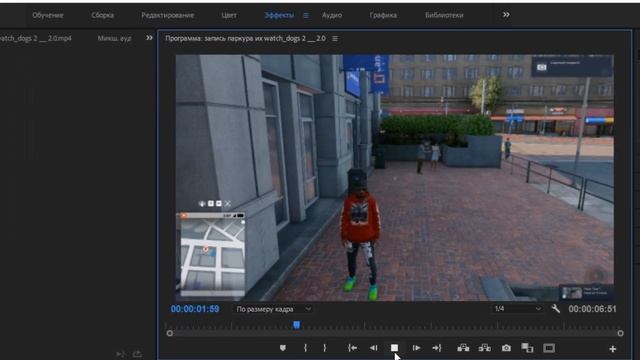Click the current timecode 00:00:01:59
The width and height of the screenshot is (640, 360).
point(195,309)
